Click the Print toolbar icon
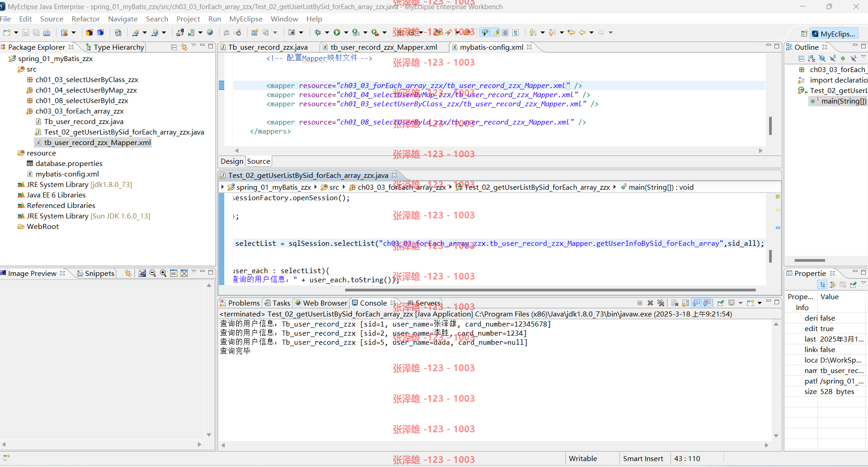This screenshot has height=467, width=868. click(46, 32)
